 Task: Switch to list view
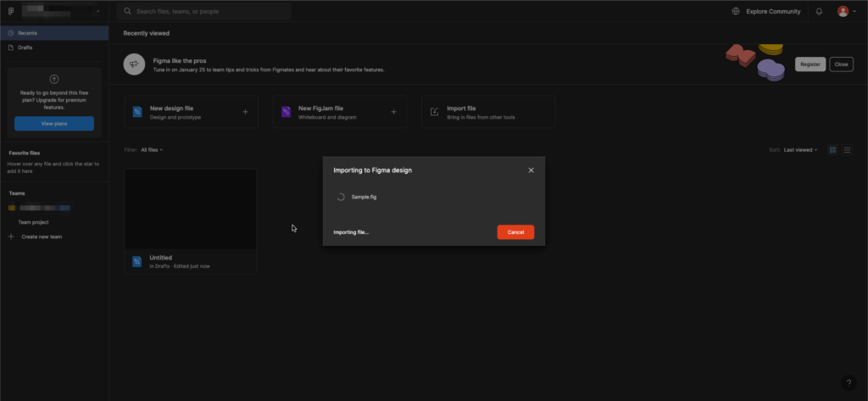(847, 150)
